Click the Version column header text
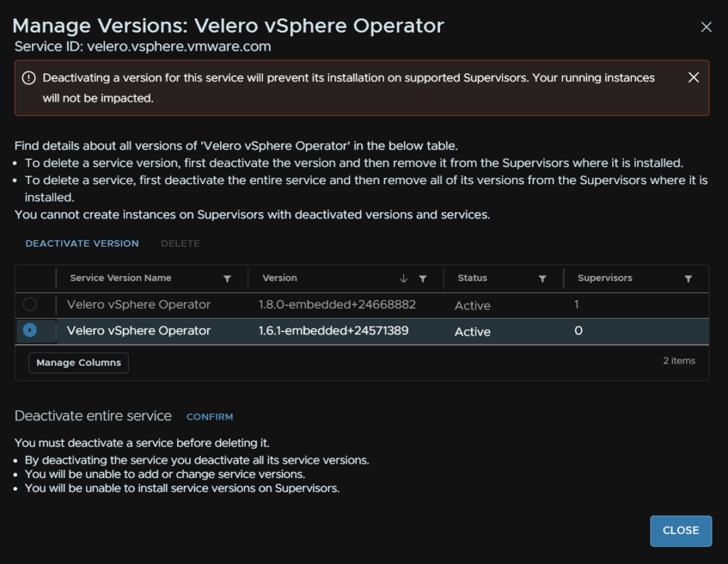The height and width of the screenshot is (564, 728). tap(279, 278)
